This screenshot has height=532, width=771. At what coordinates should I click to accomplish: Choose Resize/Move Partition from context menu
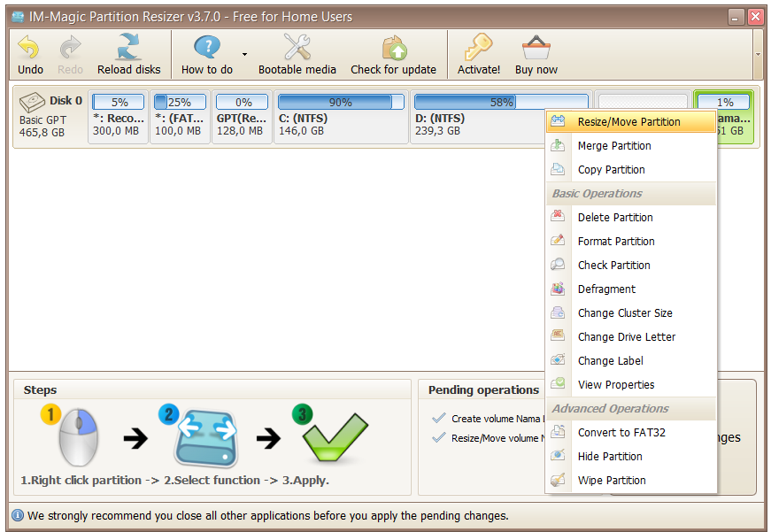628,122
